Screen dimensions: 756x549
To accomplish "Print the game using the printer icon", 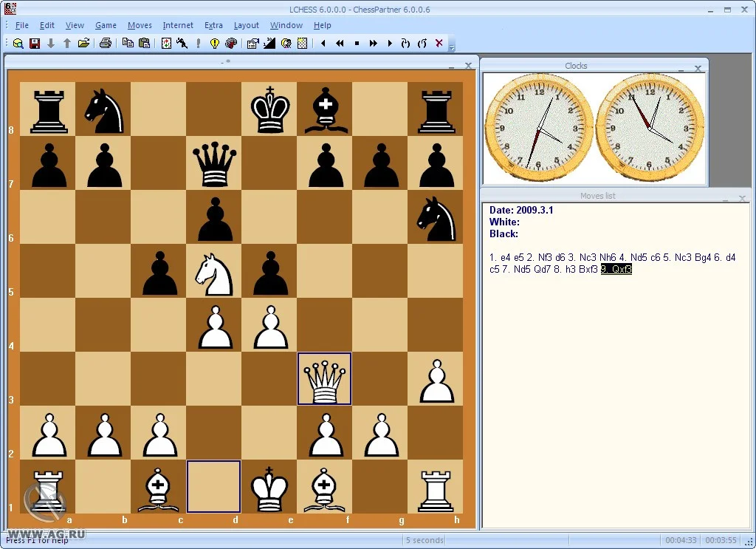I will click(106, 44).
